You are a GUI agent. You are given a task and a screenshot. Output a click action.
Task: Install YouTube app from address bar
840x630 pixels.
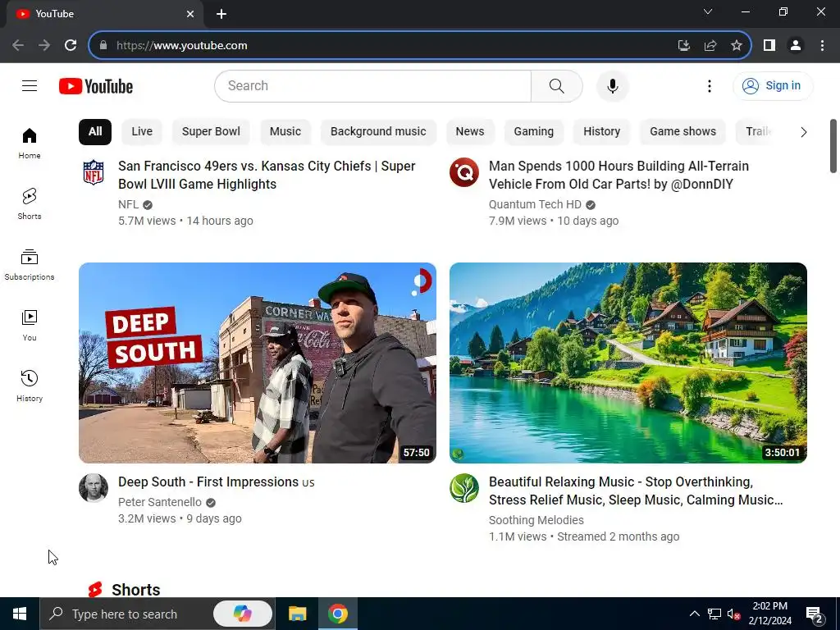coord(683,46)
